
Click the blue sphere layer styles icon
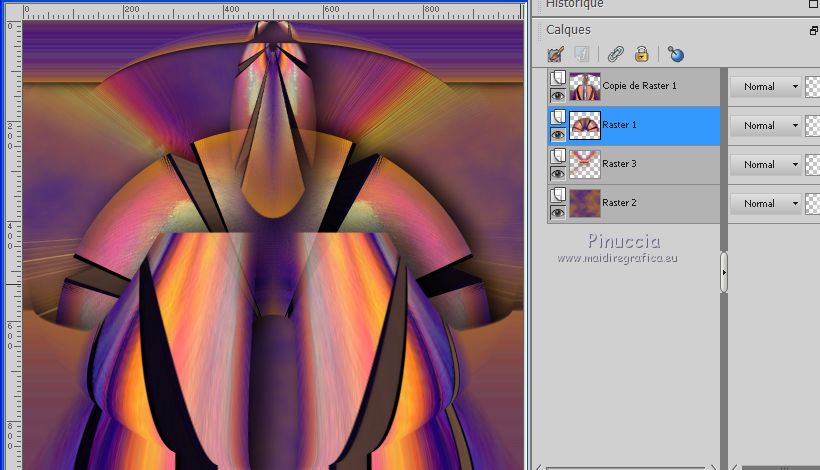(x=676, y=54)
